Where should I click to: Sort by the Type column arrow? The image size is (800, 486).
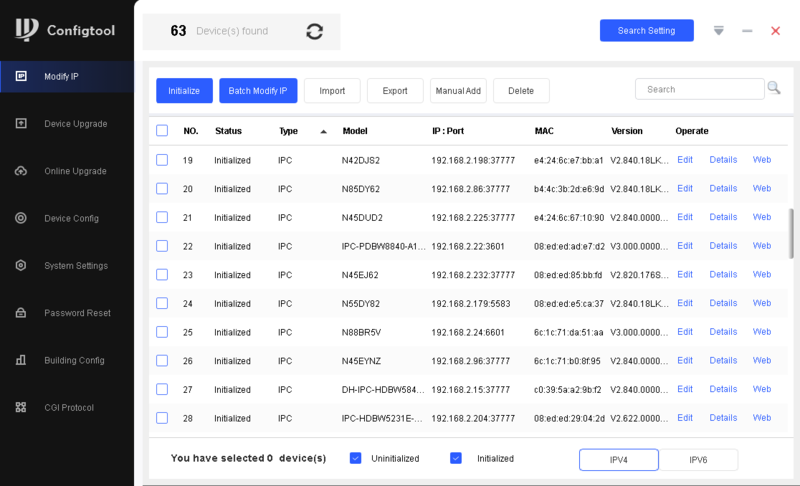coord(323,132)
